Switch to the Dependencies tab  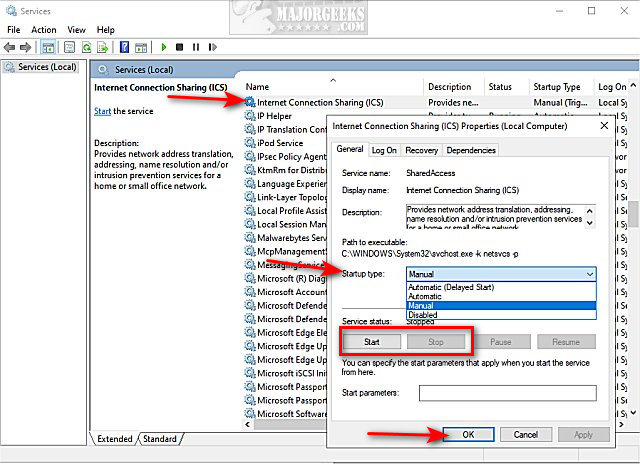click(471, 151)
